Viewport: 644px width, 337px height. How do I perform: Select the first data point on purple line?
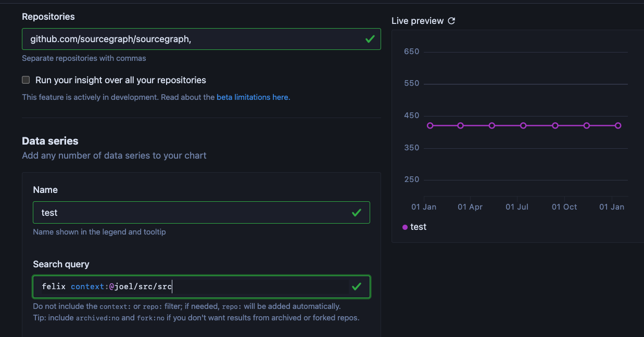click(x=430, y=125)
